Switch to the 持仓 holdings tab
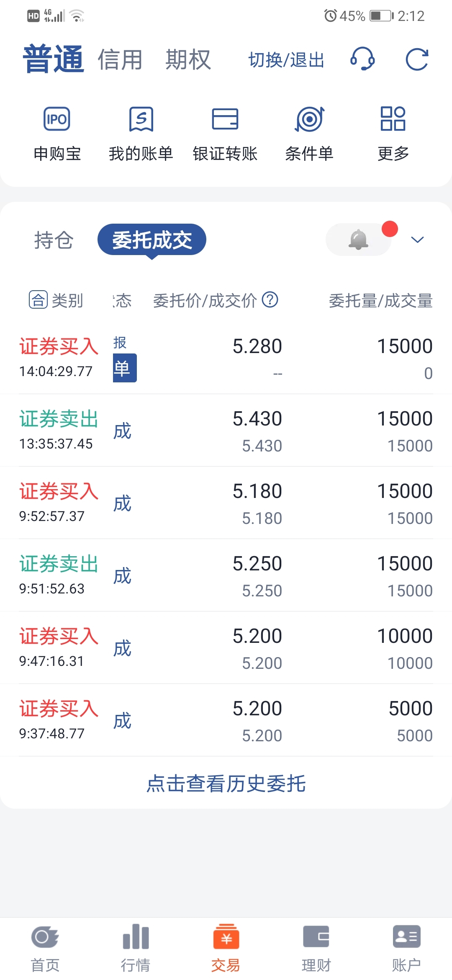Screen dimensions: 452x980 coord(54,240)
